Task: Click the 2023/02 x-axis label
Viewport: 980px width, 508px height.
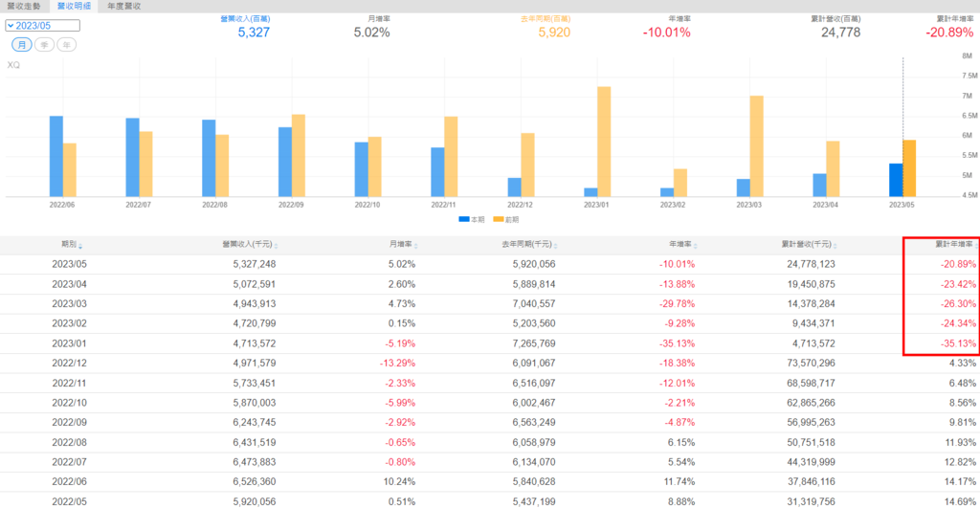Action: pyautogui.click(x=673, y=205)
